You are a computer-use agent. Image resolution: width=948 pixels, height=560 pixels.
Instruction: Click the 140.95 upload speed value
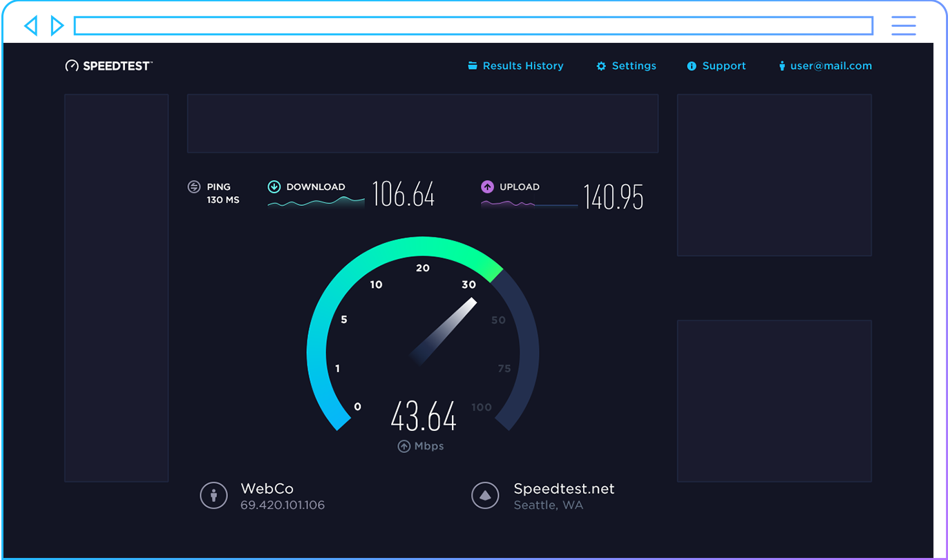tap(614, 197)
